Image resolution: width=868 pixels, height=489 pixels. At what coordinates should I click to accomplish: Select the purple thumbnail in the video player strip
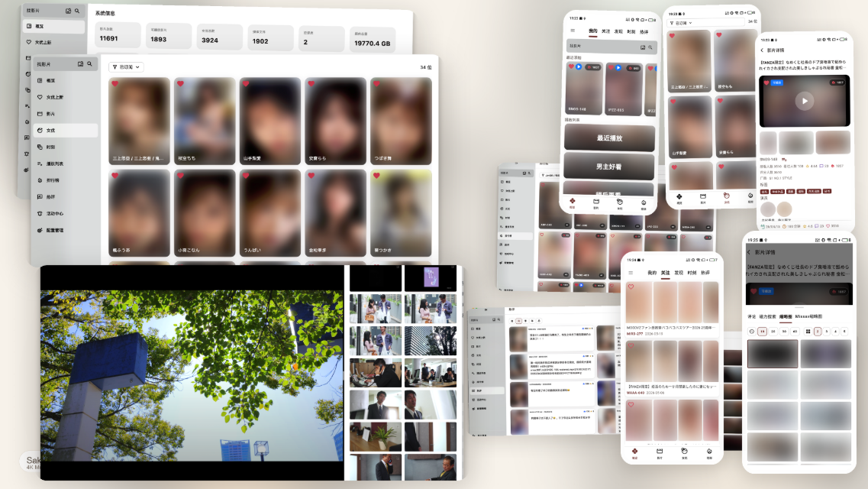tap(431, 278)
